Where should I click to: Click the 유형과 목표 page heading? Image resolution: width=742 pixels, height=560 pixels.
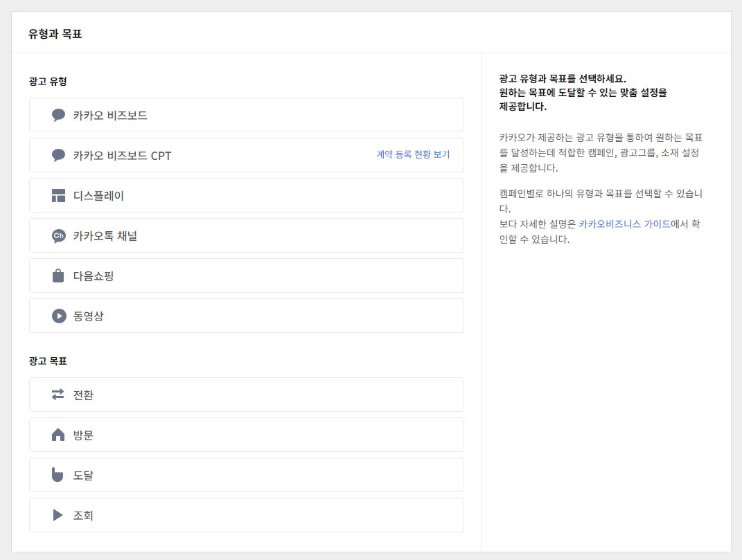[x=55, y=34]
